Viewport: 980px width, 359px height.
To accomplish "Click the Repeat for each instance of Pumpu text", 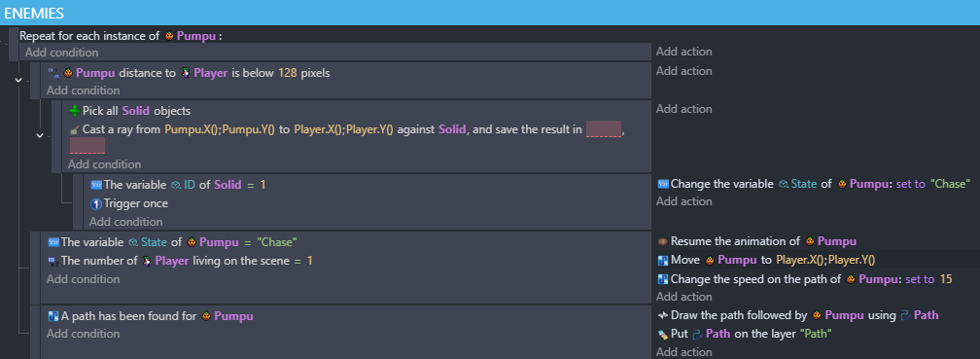I will pos(121,36).
